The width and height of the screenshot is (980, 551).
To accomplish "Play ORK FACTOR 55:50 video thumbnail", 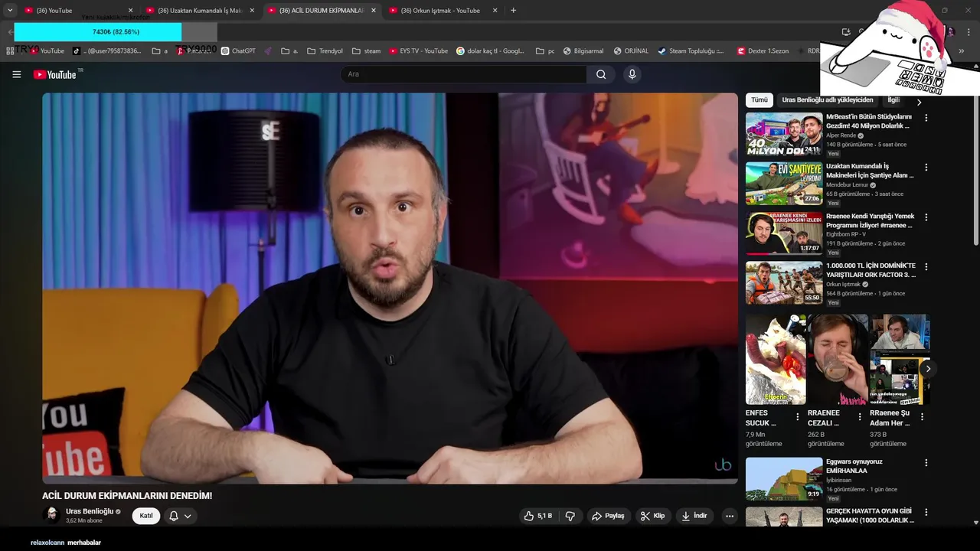I will pos(784,282).
